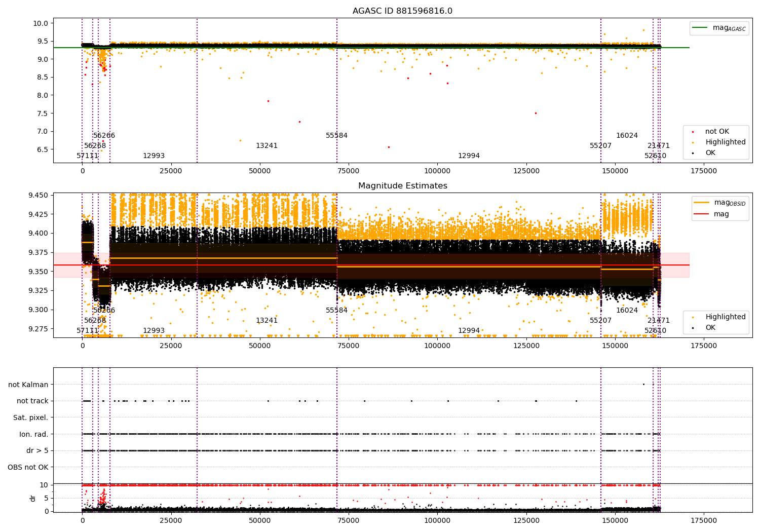Click obsid label 52610 in top plot
Image resolution: width=760 pixels, height=532 pixels.
[655, 156]
